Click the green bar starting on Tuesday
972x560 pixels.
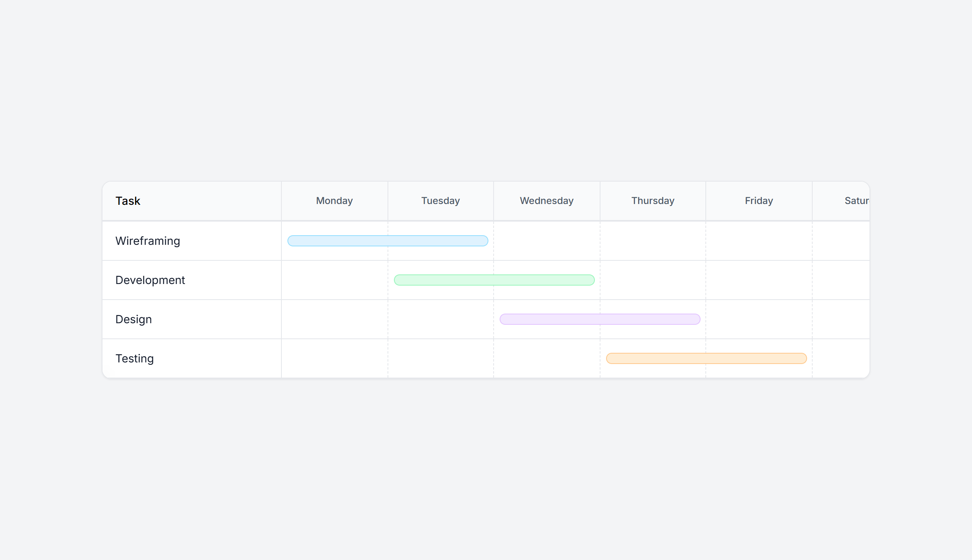click(x=494, y=280)
